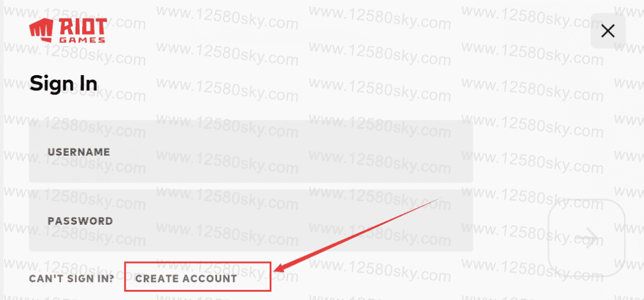Start registration via Create Account text
The image size is (644, 300).
(187, 279)
